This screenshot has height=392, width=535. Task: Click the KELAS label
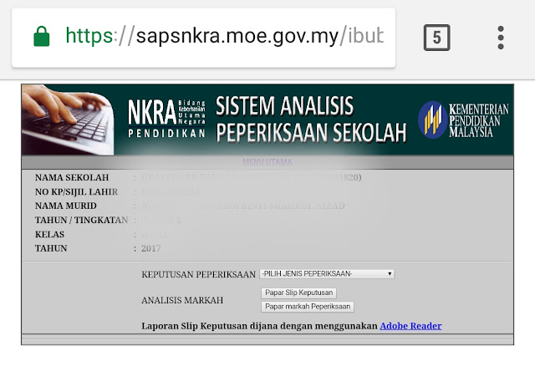49,234
